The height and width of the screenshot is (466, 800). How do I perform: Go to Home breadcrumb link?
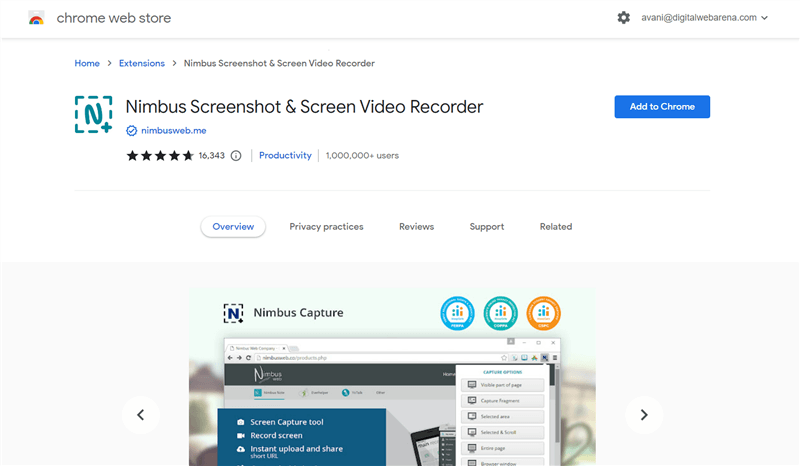point(87,63)
